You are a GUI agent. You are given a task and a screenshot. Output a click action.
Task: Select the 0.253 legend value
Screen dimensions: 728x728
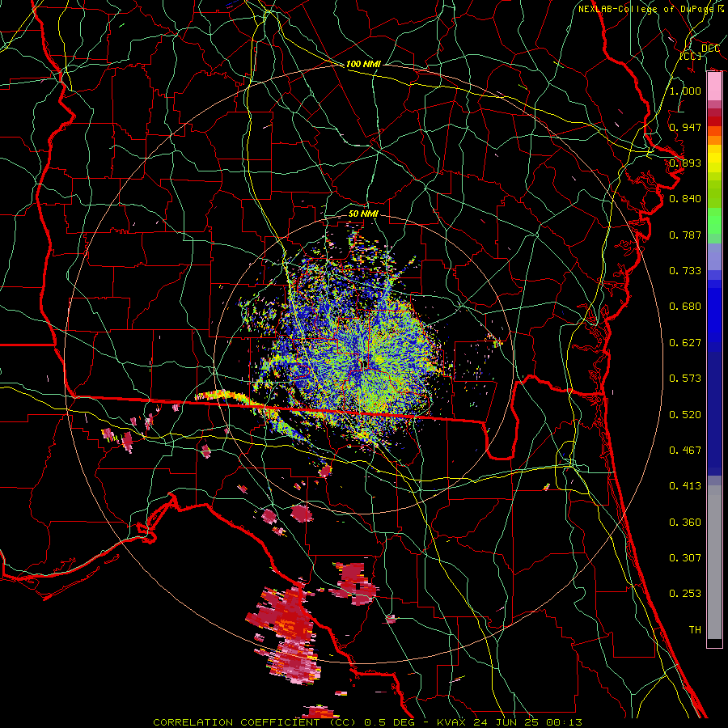685,594
